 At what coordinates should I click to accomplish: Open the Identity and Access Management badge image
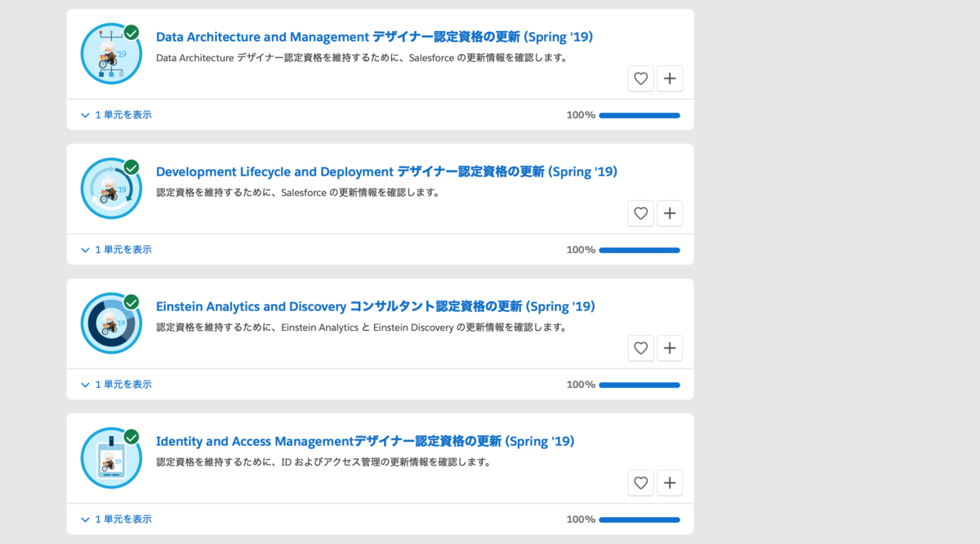pyautogui.click(x=111, y=458)
